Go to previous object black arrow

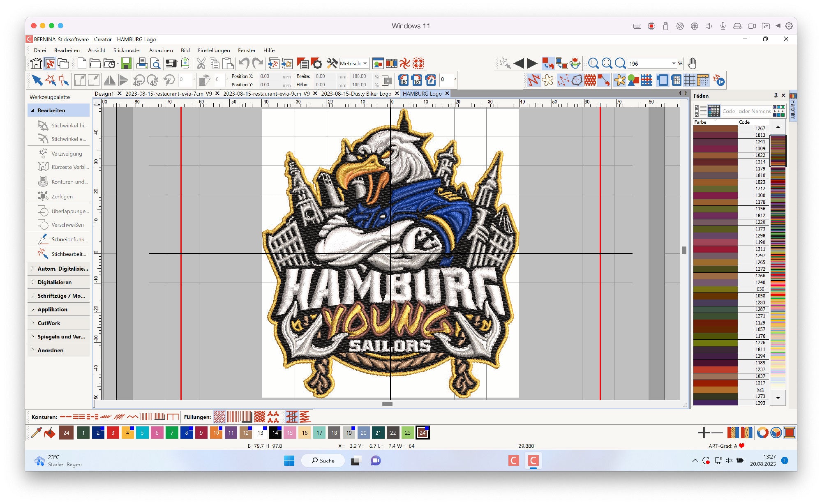point(519,63)
